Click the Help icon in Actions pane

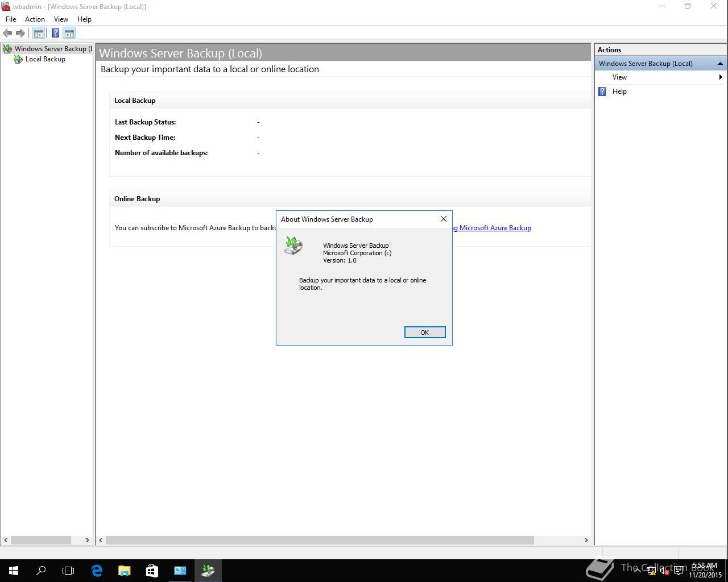602,92
